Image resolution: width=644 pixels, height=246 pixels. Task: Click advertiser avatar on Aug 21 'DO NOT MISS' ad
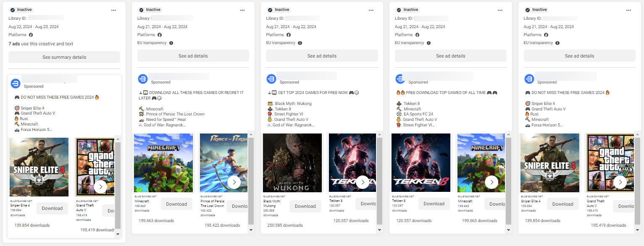pos(529,79)
